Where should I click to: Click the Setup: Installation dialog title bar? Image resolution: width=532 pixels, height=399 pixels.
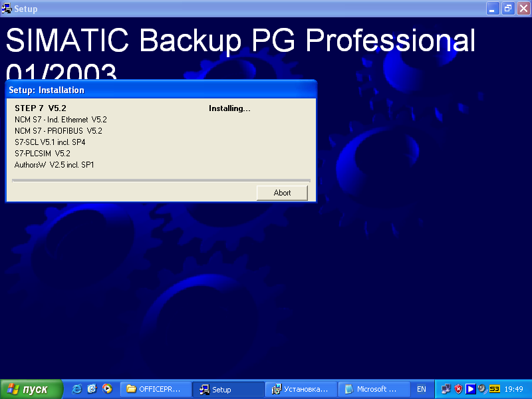click(x=161, y=90)
